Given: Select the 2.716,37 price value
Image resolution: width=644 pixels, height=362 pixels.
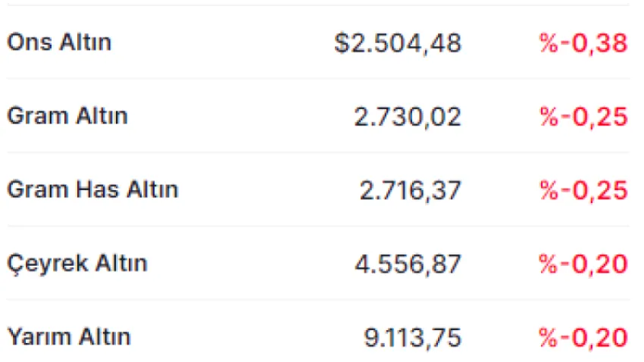Looking at the screenshot, I should [x=411, y=191].
